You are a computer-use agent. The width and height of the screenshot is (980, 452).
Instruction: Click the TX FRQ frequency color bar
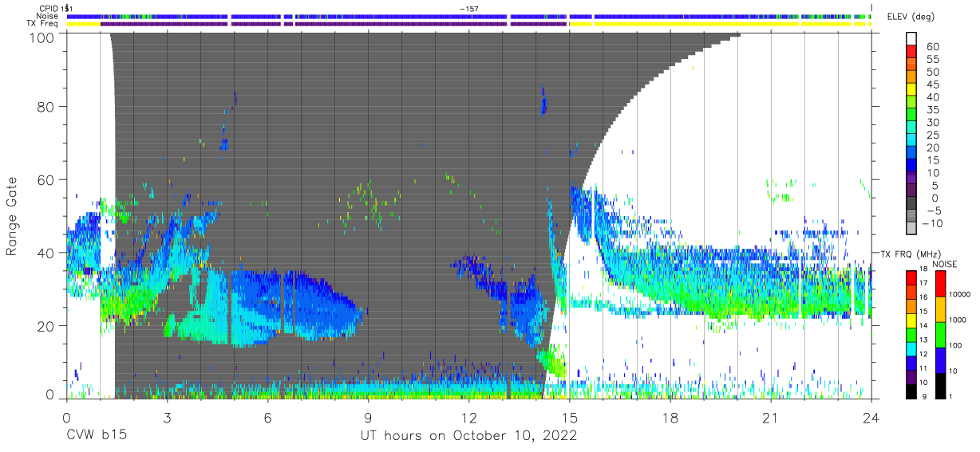[911, 334]
